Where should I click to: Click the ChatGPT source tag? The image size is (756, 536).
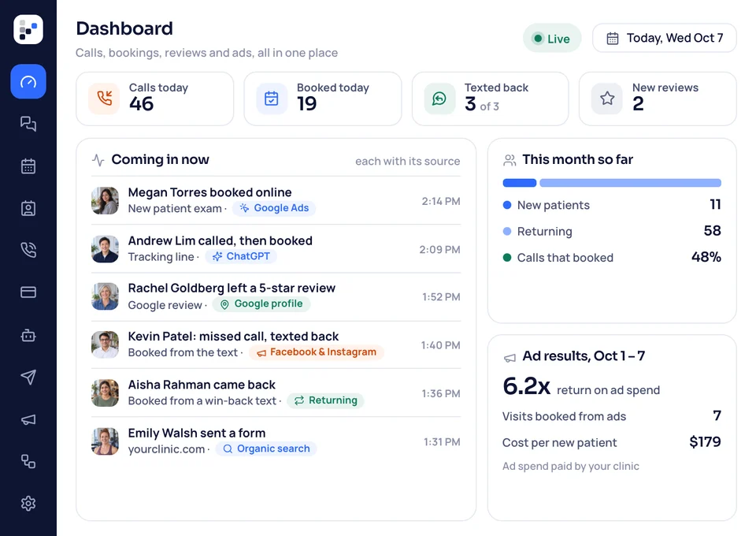pyautogui.click(x=241, y=256)
